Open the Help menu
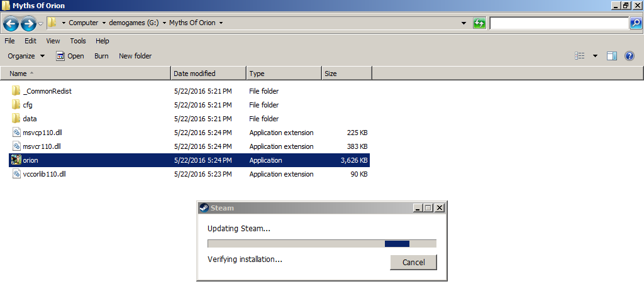The height and width of the screenshot is (284, 644). click(103, 41)
